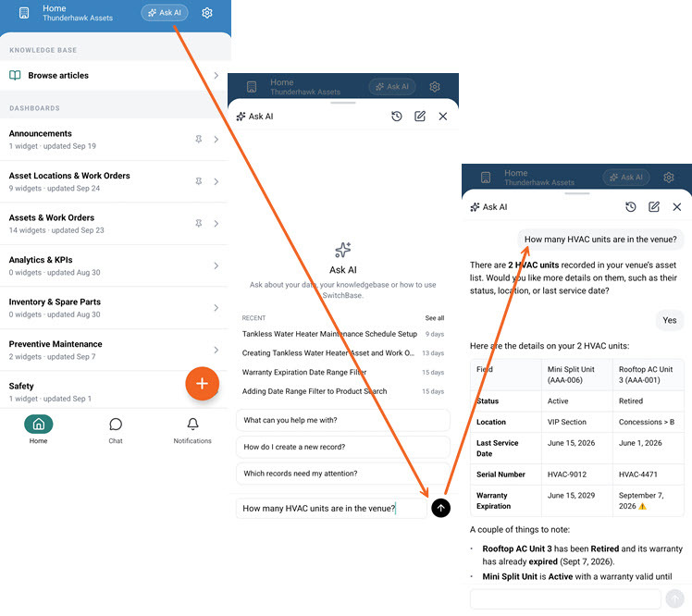The image size is (692, 616).
Task: Toggle pin on Assets & Work Orders
Action: point(199,224)
